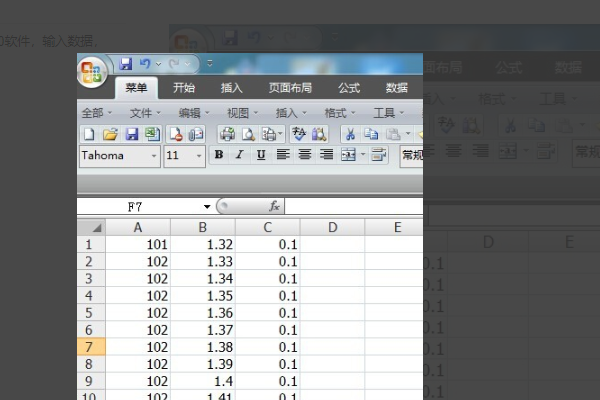Expand the font size 11 dropdown
This screenshot has height=400, width=600.
199,156
